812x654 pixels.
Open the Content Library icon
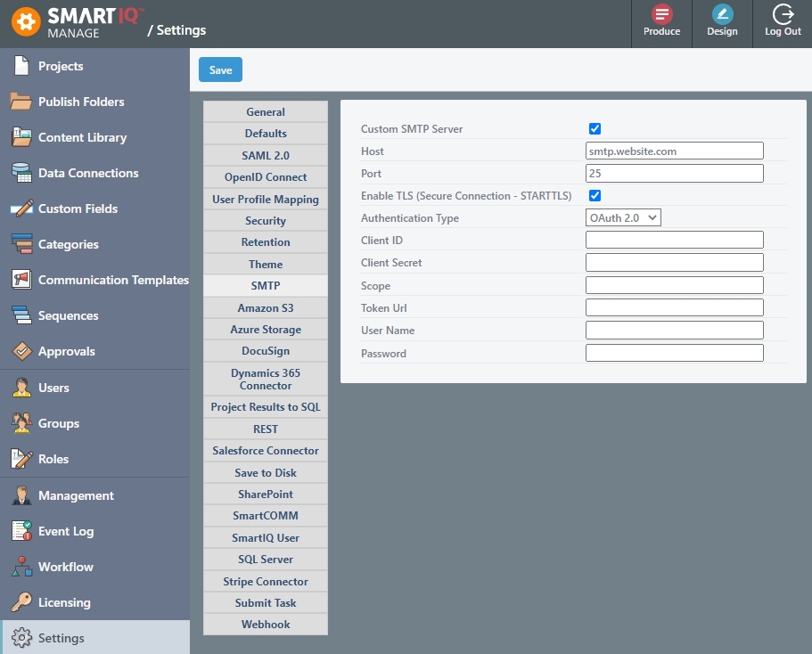click(21, 137)
